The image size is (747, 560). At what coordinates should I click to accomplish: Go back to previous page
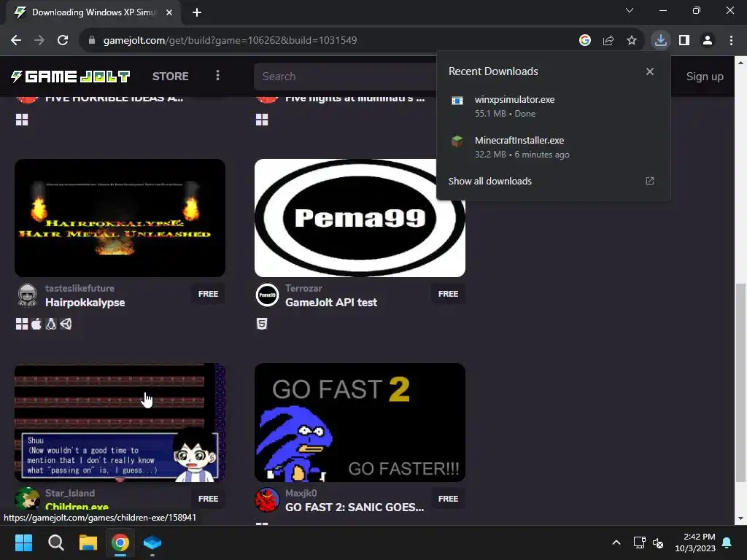tap(16, 40)
